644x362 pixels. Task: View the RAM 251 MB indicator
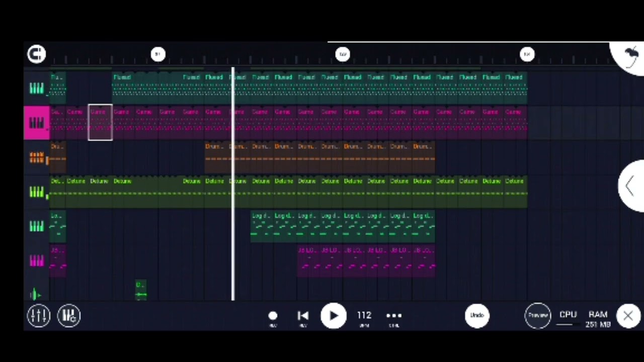pyautogui.click(x=598, y=319)
